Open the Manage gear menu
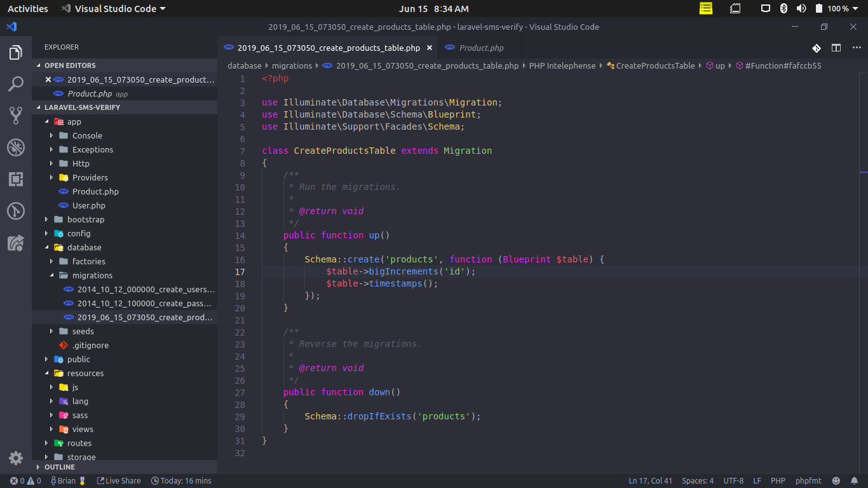The image size is (868, 488). click(16, 458)
